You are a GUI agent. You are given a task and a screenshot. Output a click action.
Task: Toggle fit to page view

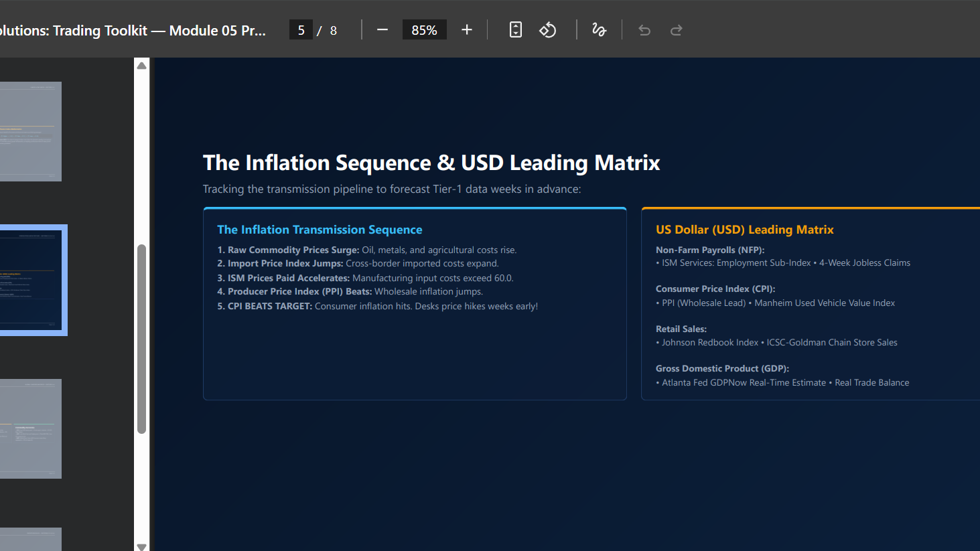(516, 30)
